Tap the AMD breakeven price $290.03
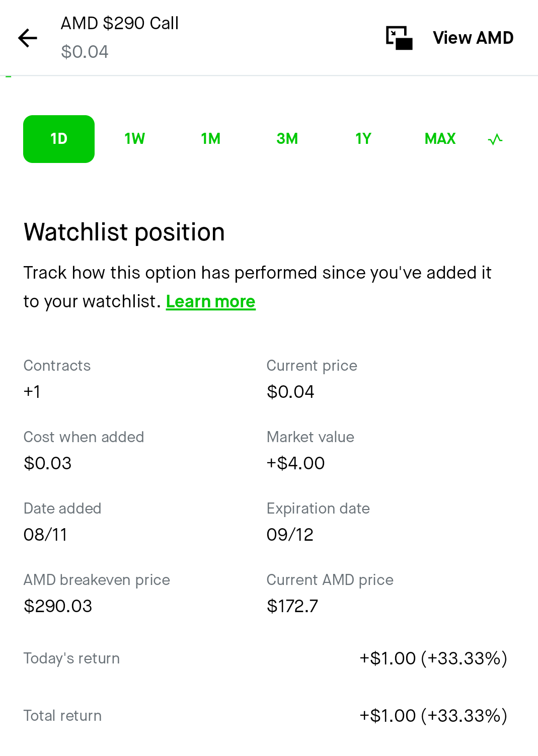 (x=58, y=606)
